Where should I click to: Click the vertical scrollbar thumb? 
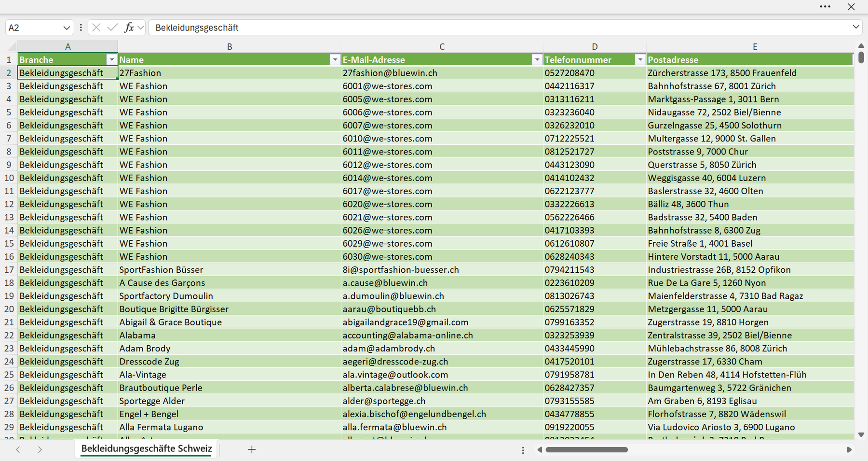click(x=861, y=58)
